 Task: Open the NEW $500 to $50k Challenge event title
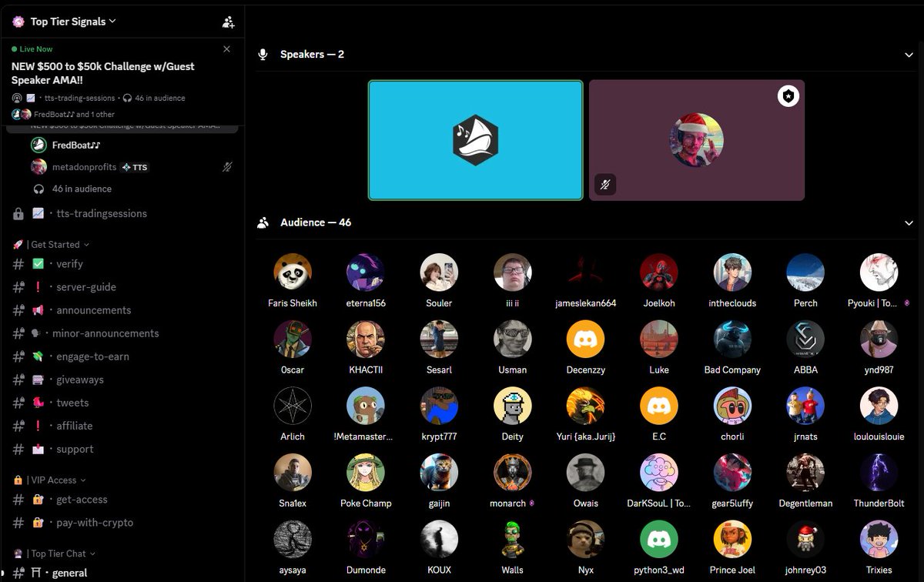point(102,73)
